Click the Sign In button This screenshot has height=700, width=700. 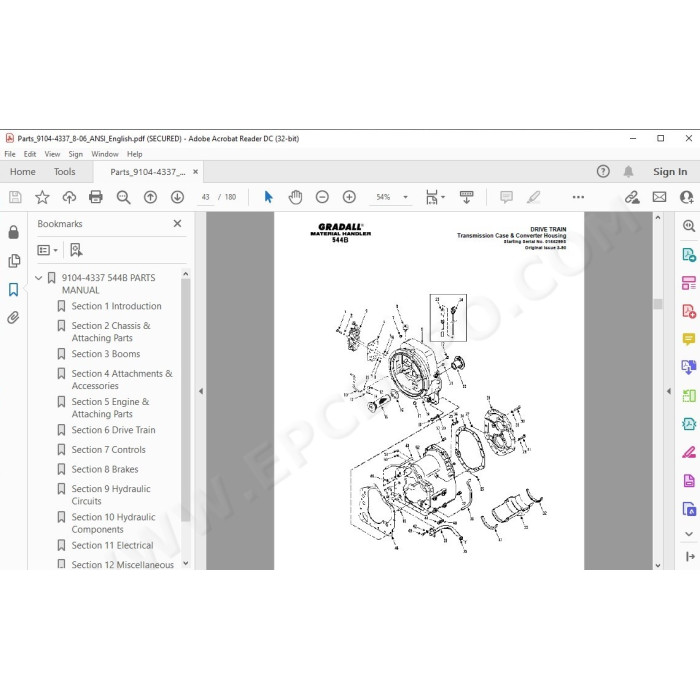[670, 171]
